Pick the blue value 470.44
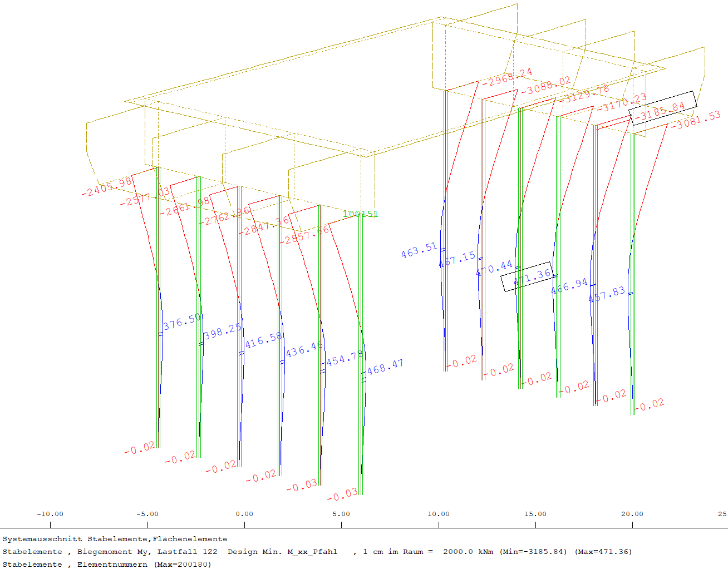728x574 pixels. pos(494,268)
